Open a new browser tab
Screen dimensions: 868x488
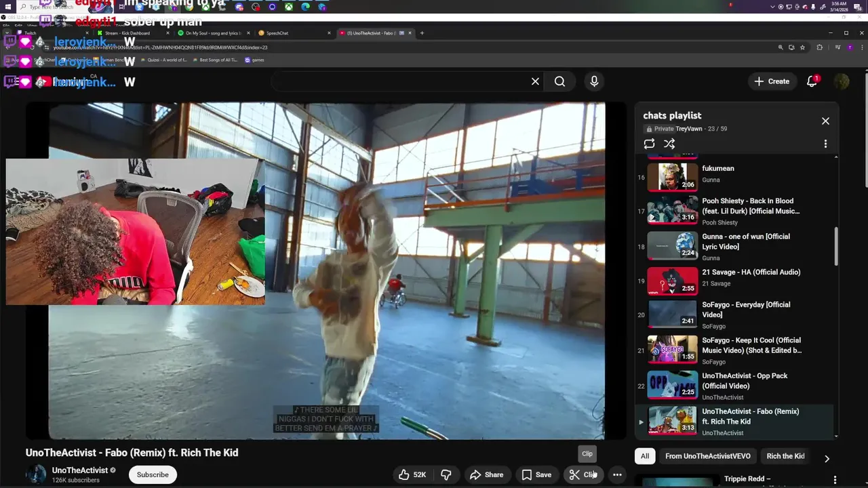422,33
